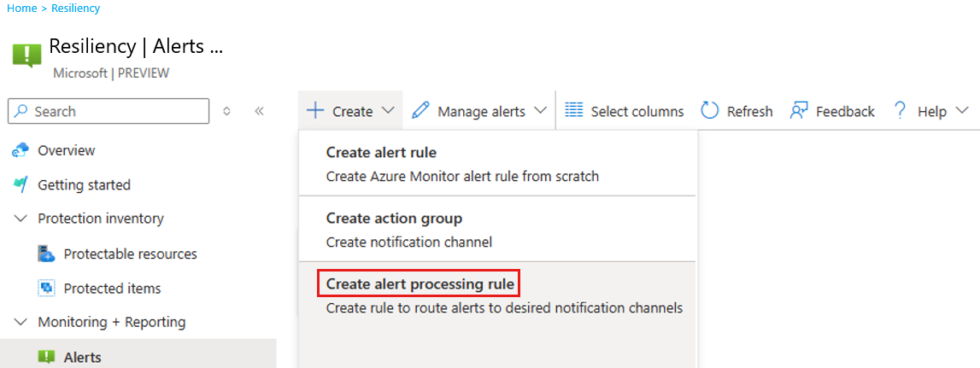Open the Feedback option
The width and height of the screenshot is (980, 368).
tap(832, 111)
